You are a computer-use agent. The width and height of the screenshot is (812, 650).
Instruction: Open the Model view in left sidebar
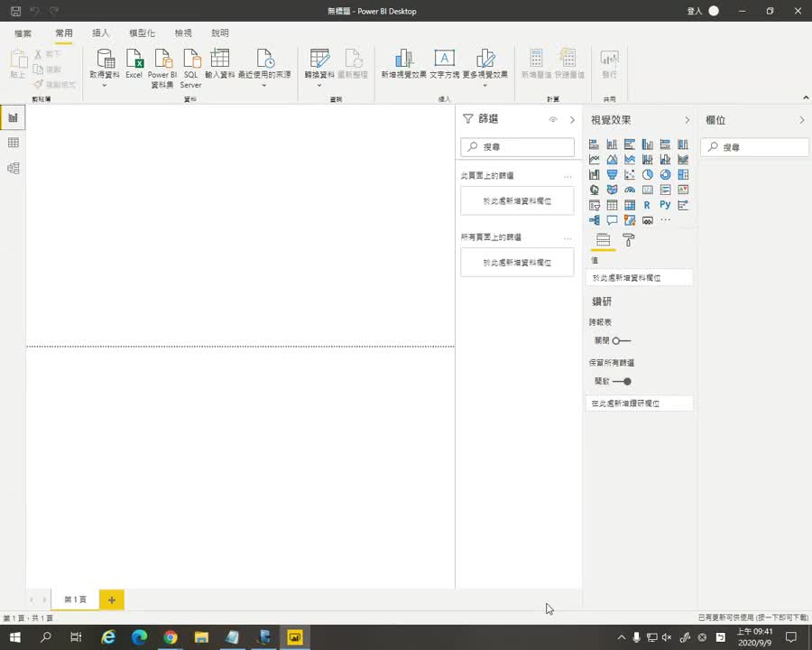(x=14, y=168)
